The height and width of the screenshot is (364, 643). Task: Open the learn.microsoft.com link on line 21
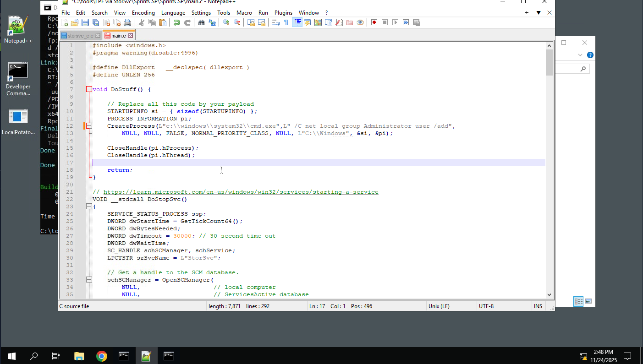tap(241, 192)
